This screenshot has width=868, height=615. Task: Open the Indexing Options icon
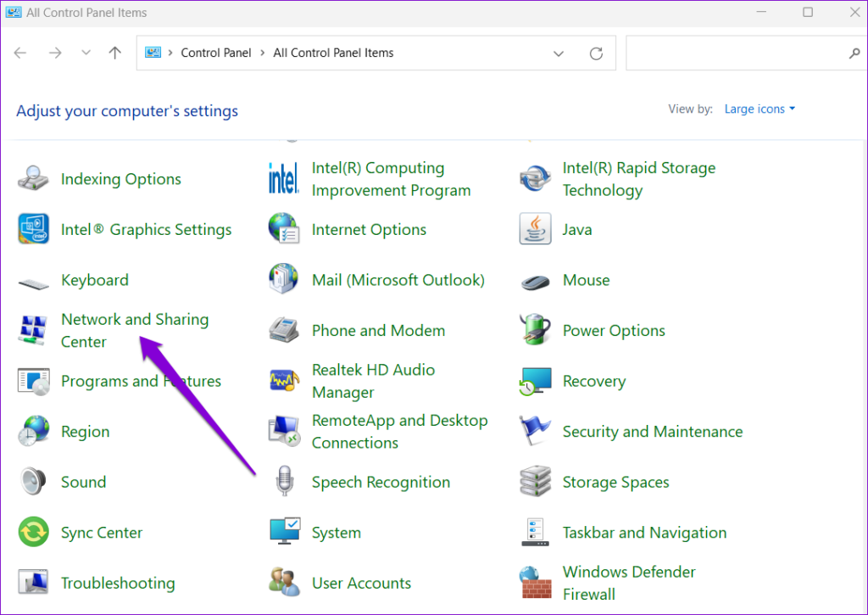point(33,178)
